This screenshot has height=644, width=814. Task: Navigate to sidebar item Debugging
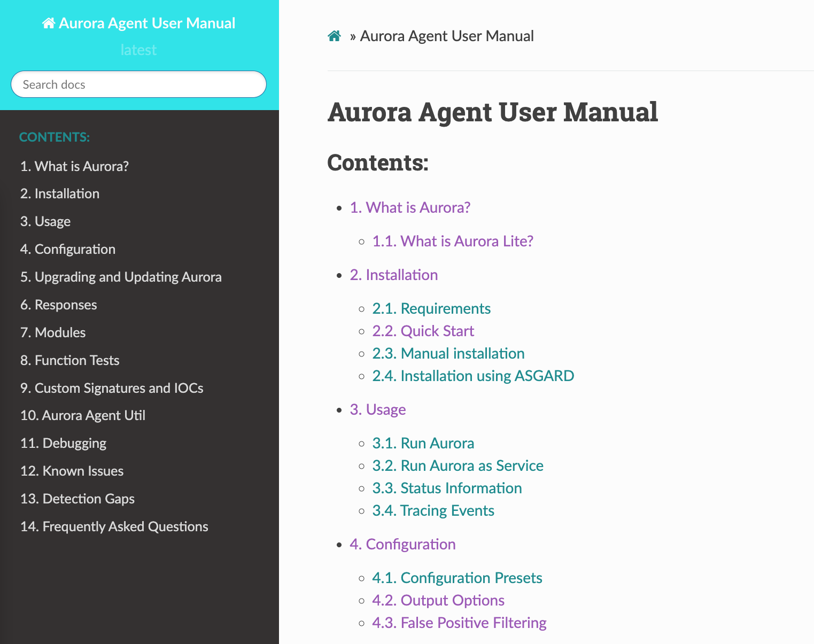coord(63,443)
